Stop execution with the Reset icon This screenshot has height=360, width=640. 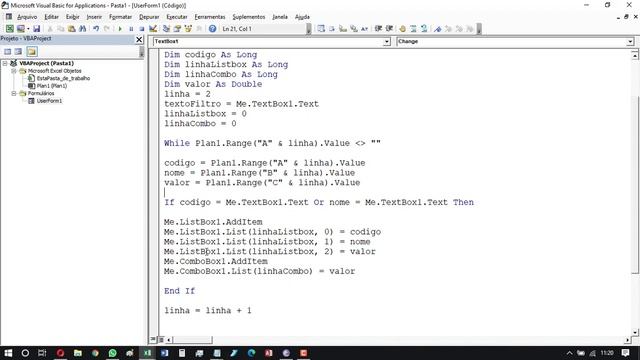[x=142, y=29]
